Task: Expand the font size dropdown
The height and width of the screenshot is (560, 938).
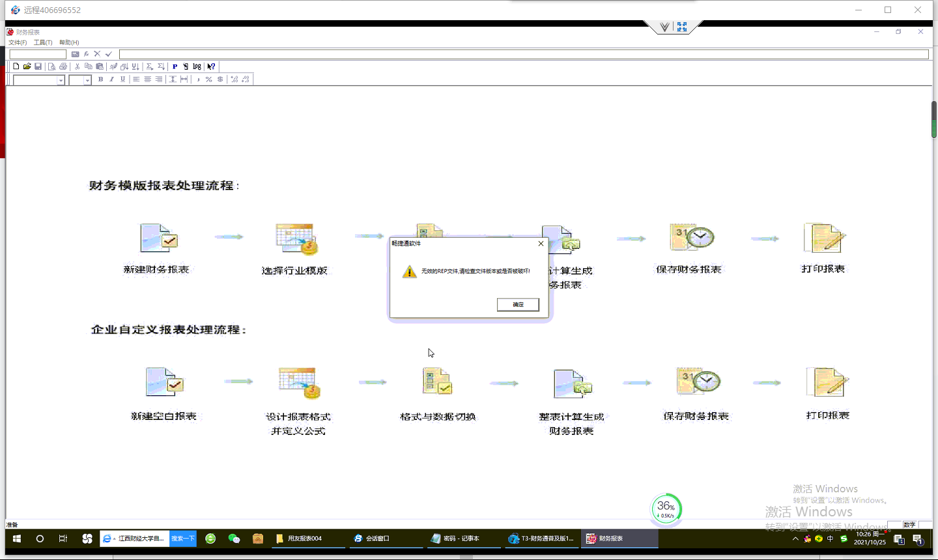Action: pos(87,80)
